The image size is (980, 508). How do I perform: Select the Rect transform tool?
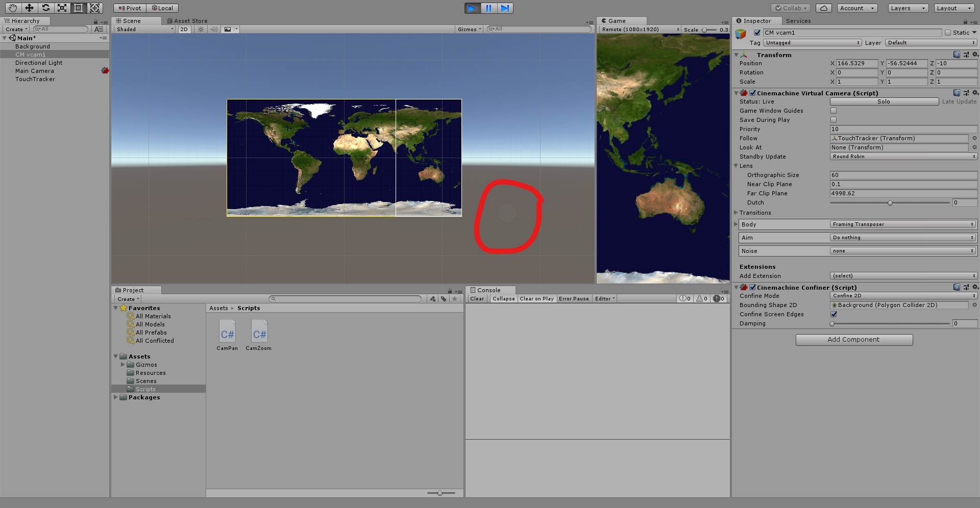point(78,8)
